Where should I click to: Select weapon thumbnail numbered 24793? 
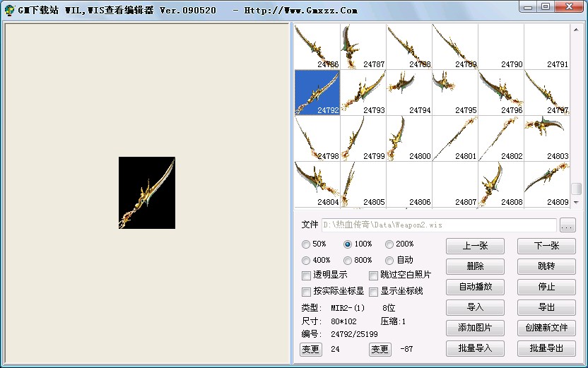(x=363, y=93)
